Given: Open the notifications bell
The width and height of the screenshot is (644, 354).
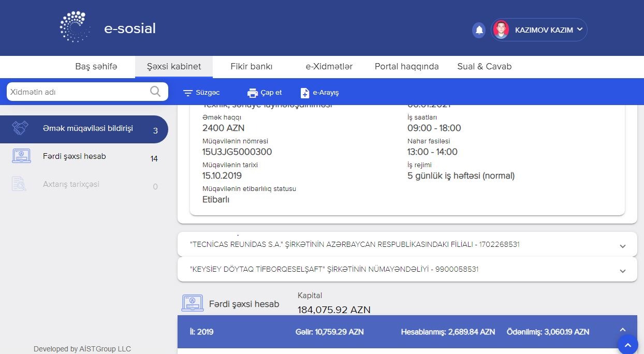Looking at the screenshot, I should (x=479, y=30).
